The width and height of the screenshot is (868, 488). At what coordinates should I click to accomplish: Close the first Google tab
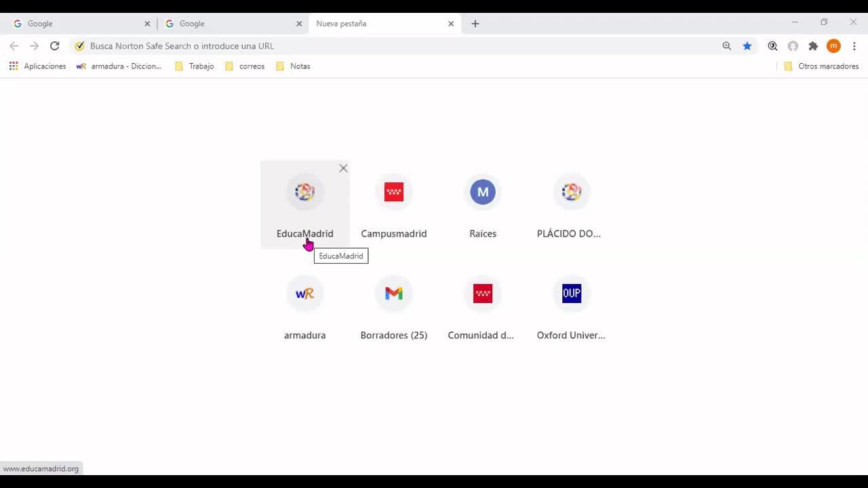[147, 24]
